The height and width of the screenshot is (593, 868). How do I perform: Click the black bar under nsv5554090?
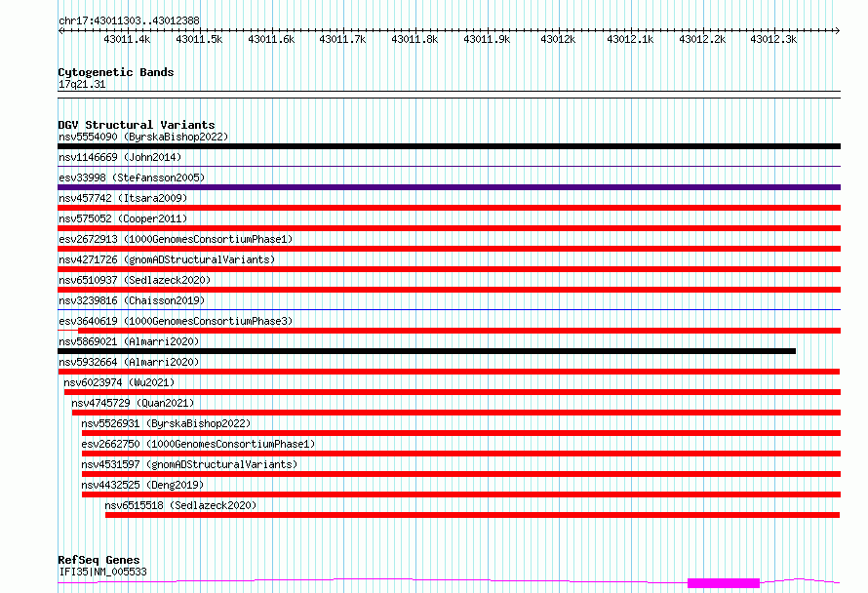pos(449,146)
